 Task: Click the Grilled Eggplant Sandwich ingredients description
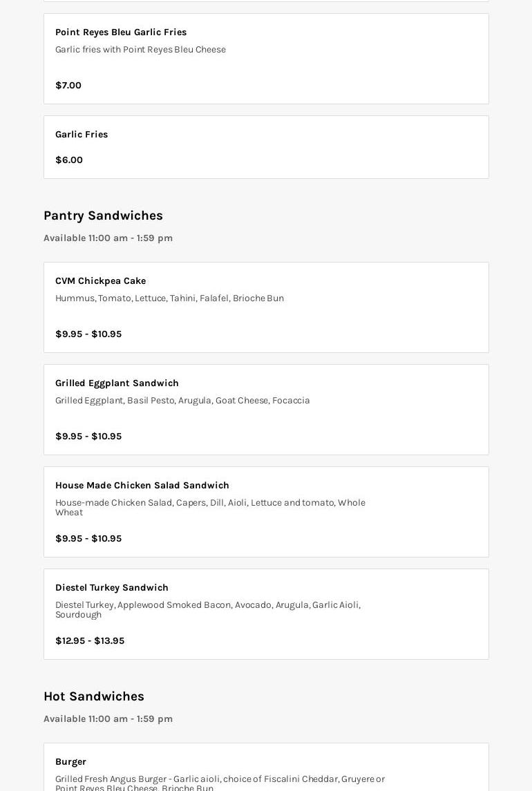[182, 401]
